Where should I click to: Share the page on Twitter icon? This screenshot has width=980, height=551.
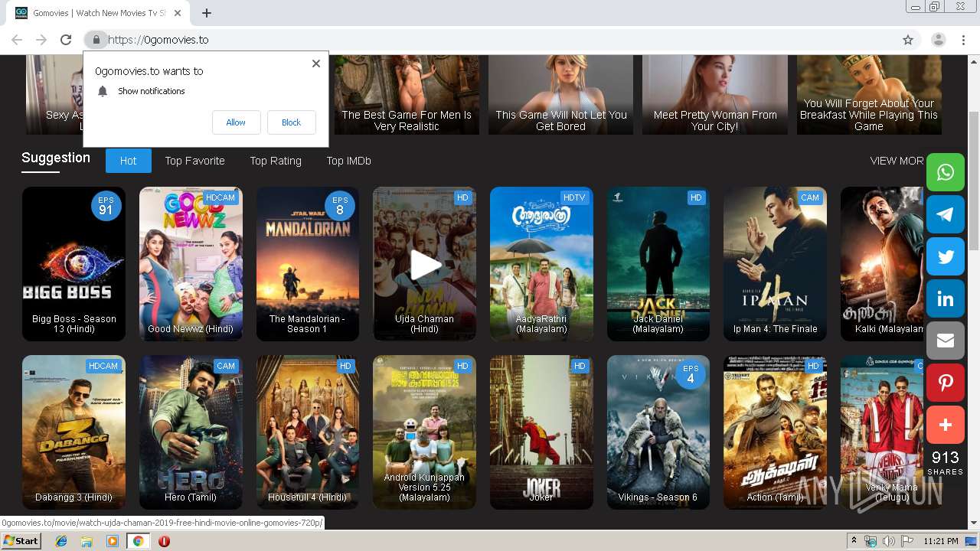point(946,257)
